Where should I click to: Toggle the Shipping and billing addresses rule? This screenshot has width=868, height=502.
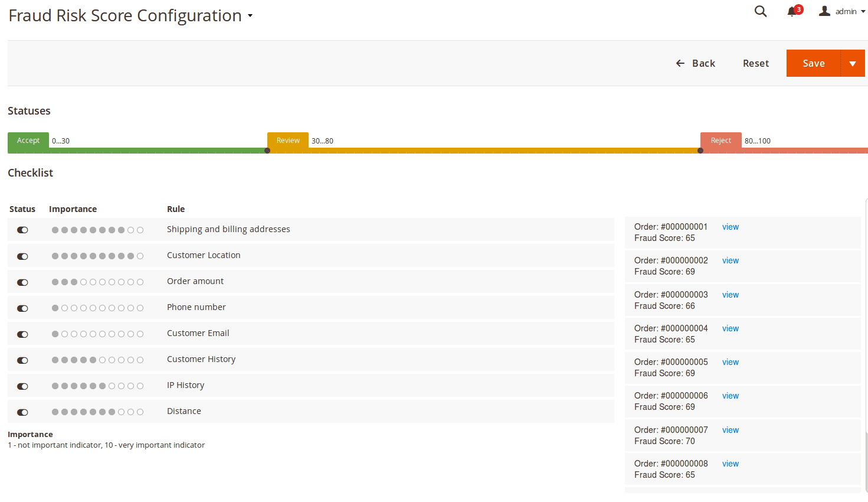(22, 230)
